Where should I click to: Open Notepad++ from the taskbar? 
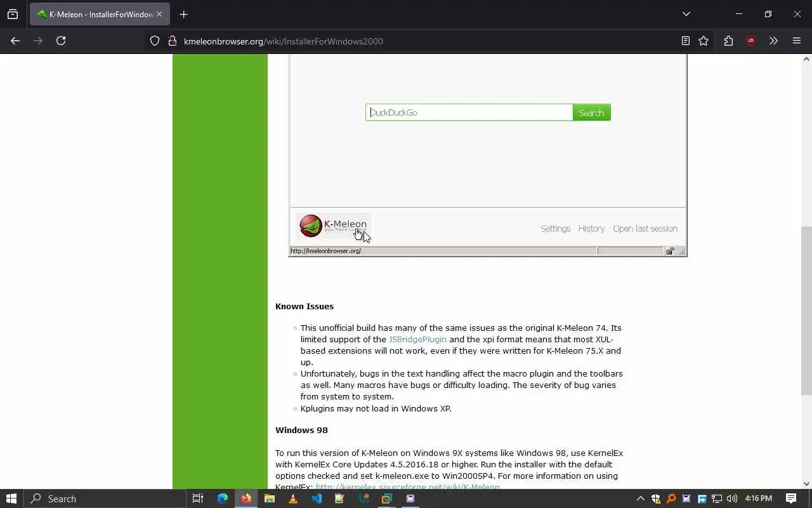[x=339, y=498]
